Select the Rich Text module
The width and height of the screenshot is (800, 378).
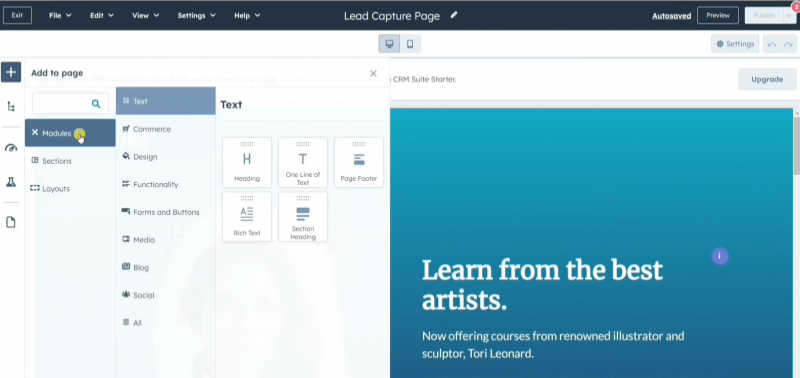point(247,217)
